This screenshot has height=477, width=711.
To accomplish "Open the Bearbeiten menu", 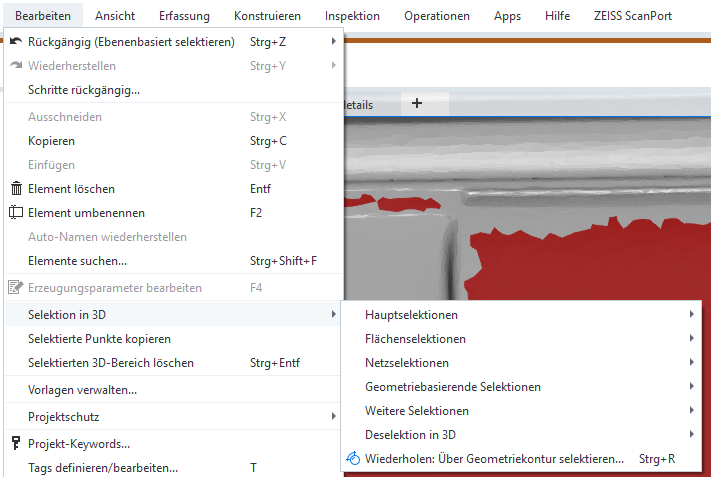I will click(43, 16).
